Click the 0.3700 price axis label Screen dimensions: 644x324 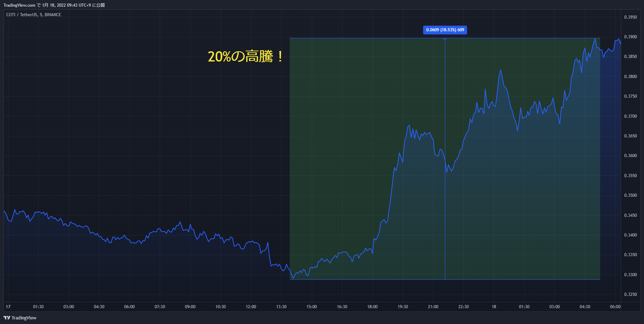click(630, 116)
